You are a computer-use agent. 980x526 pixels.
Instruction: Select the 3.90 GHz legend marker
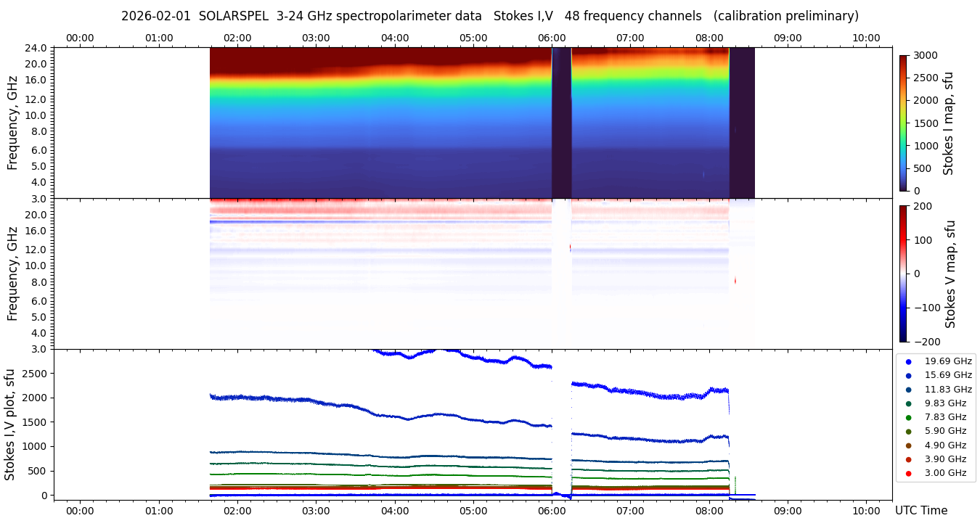tap(908, 459)
